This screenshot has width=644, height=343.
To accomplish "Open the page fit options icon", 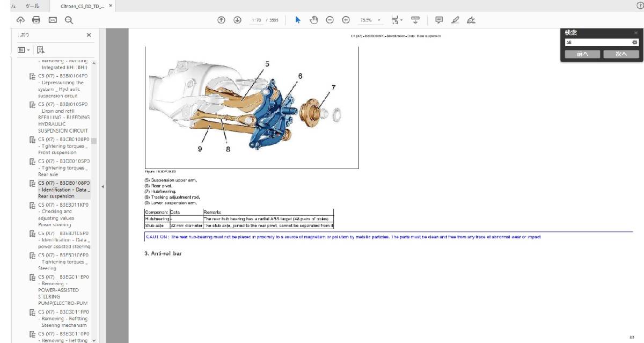I will pyautogui.click(x=396, y=20).
